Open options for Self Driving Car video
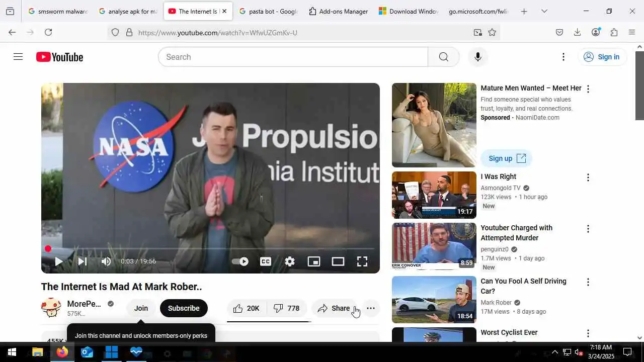Image resolution: width=644 pixels, height=362 pixels. (x=588, y=282)
